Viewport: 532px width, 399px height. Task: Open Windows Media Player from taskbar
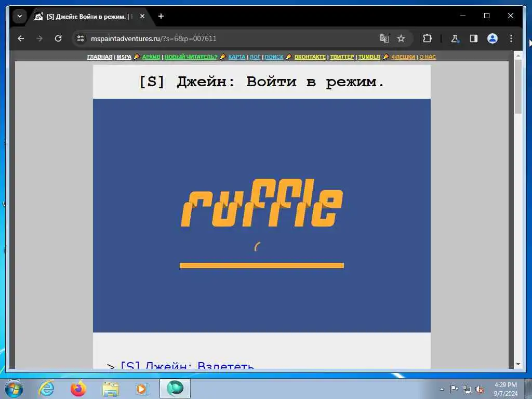click(x=142, y=389)
